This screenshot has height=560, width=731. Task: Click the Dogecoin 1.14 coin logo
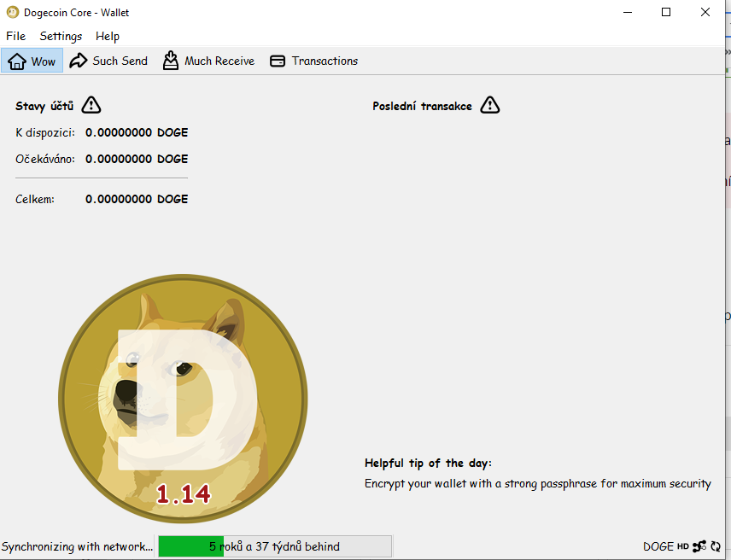[x=183, y=399]
